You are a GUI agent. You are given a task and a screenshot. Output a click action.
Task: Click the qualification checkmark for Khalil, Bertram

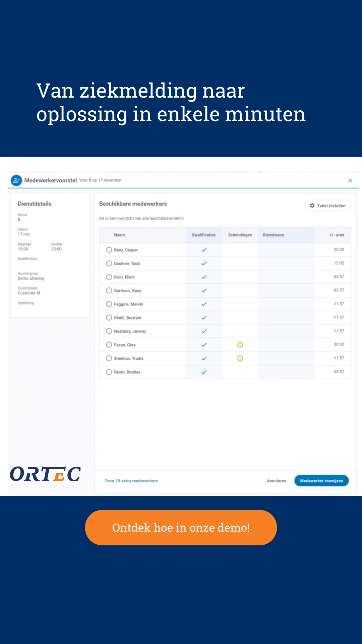coord(204,318)
